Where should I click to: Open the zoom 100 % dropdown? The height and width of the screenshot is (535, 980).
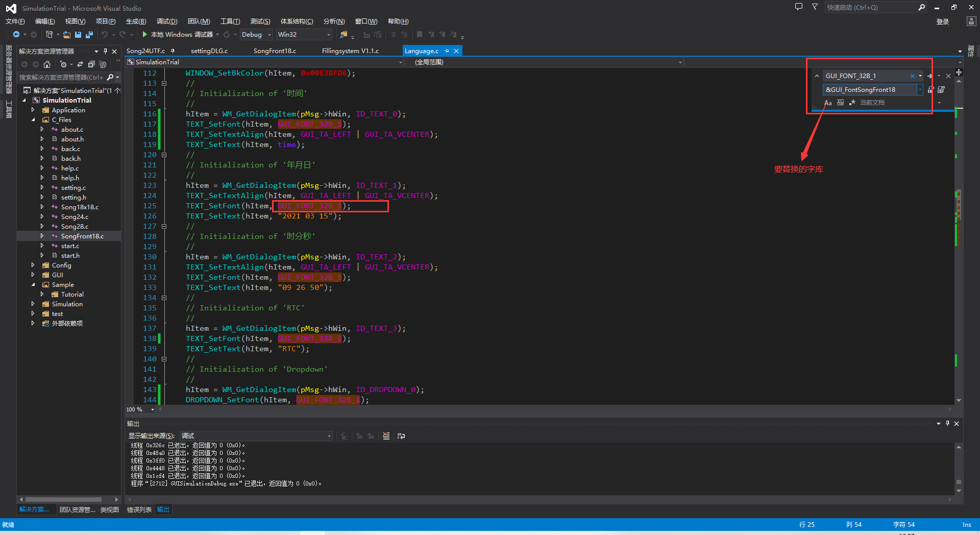(140, 409)
